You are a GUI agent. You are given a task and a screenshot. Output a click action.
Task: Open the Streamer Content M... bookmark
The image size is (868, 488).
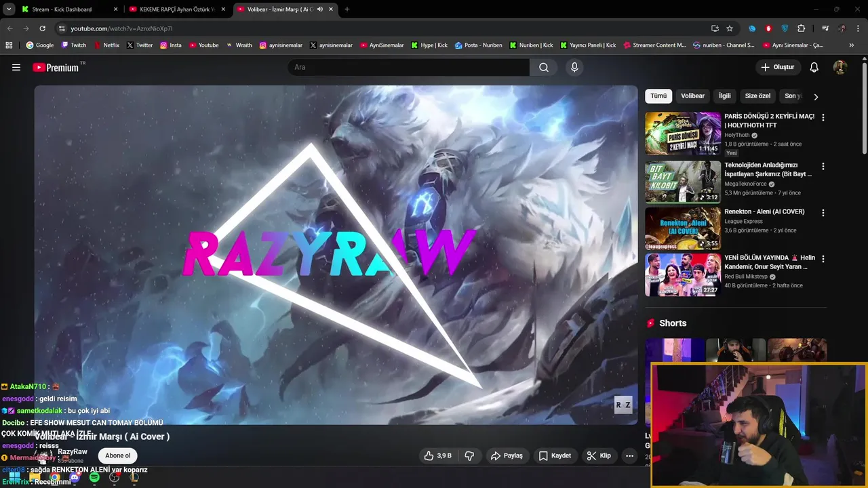coord(654,45)
